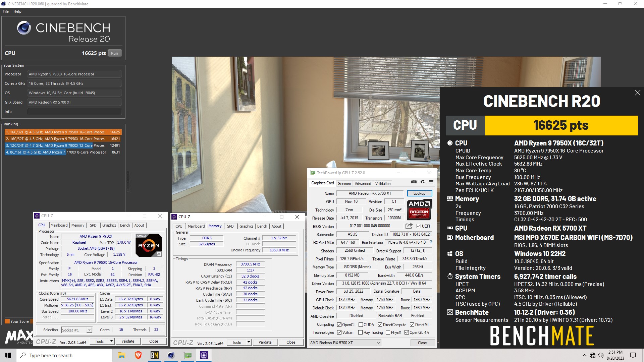Viewport: 644px width, 362px height.
Task: Open the notification center icon
Action: pos(633,355)
